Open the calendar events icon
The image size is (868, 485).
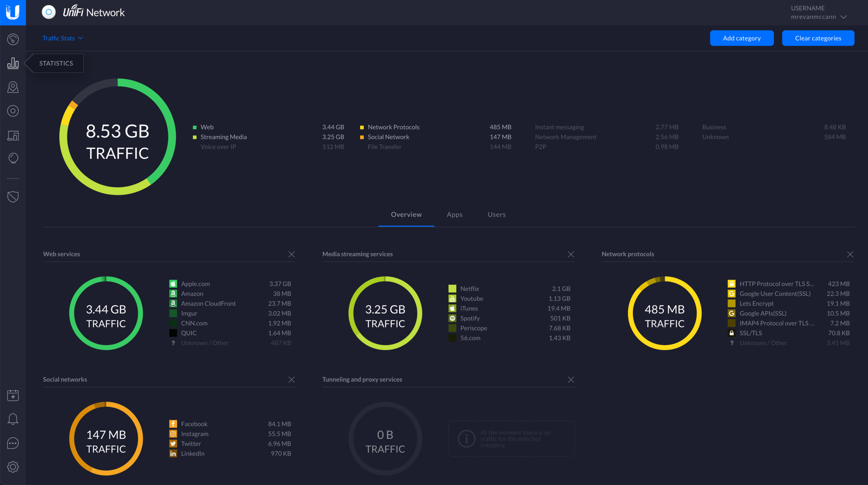click(x=13, y=395)
